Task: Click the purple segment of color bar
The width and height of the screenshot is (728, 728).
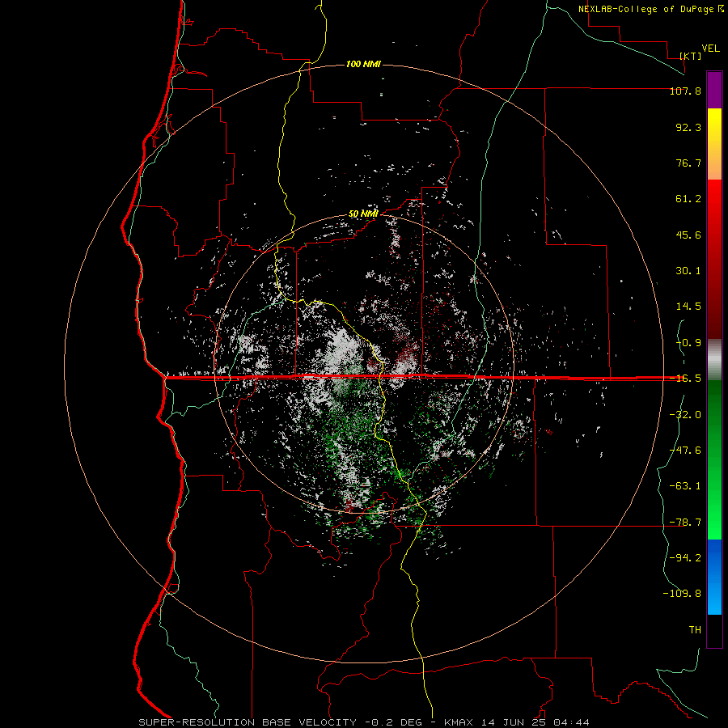Action: 714,90
